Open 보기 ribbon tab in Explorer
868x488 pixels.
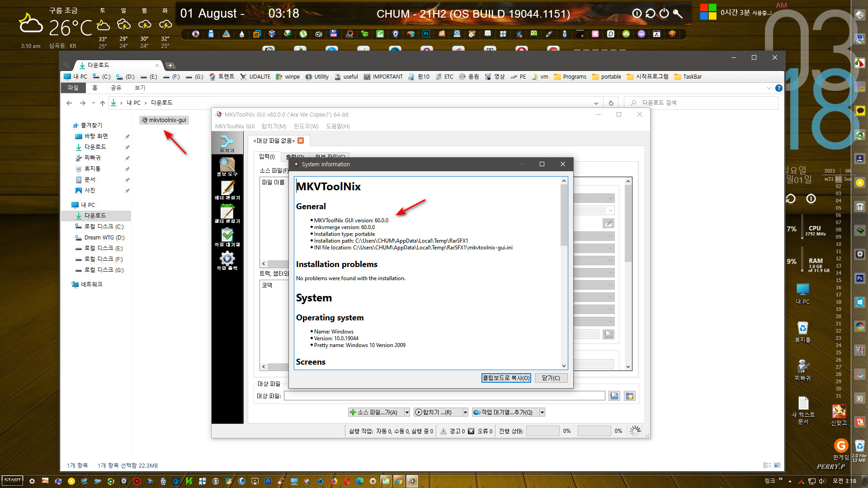[x=140, y=88]
